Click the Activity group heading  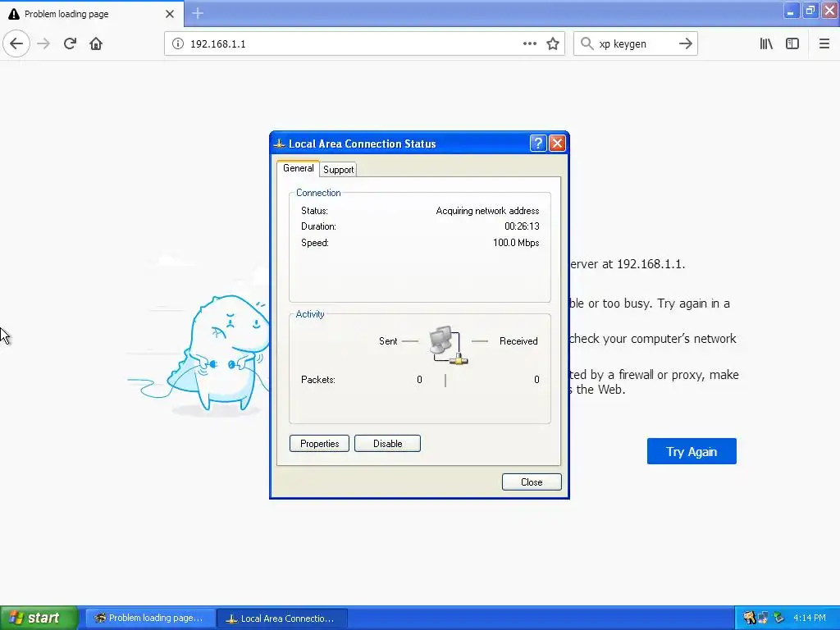tap(309, 314)
